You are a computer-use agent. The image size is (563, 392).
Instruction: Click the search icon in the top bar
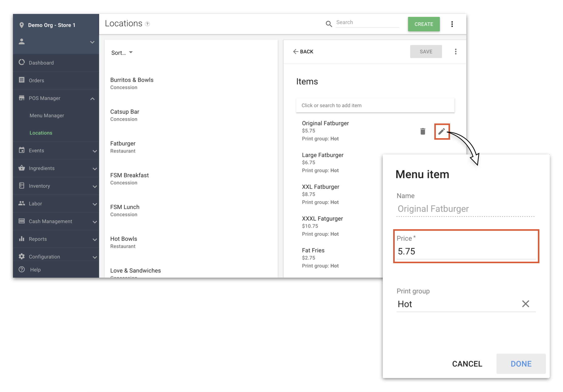tap(329, 23)
